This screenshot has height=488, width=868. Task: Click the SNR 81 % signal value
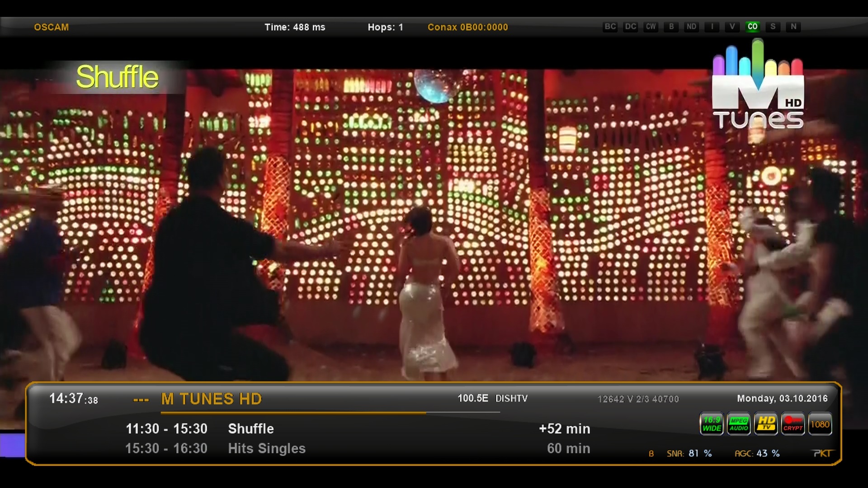pos(689,453)
